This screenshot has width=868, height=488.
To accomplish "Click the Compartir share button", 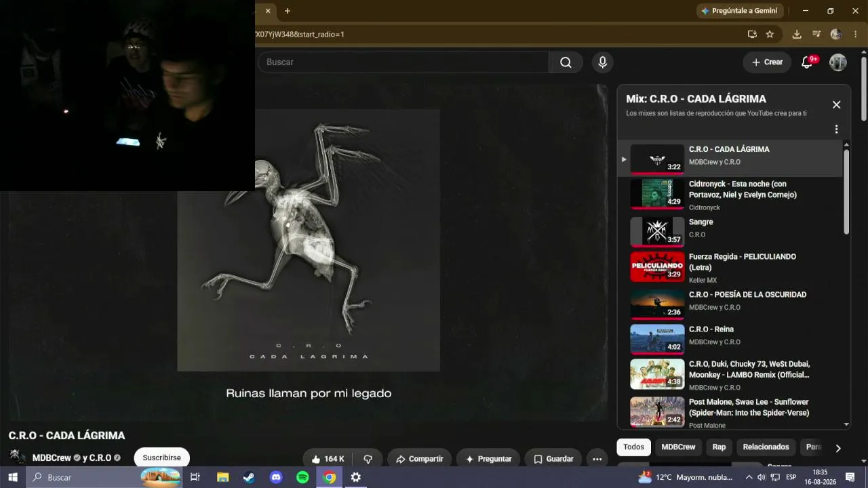I will pos(419,459).
